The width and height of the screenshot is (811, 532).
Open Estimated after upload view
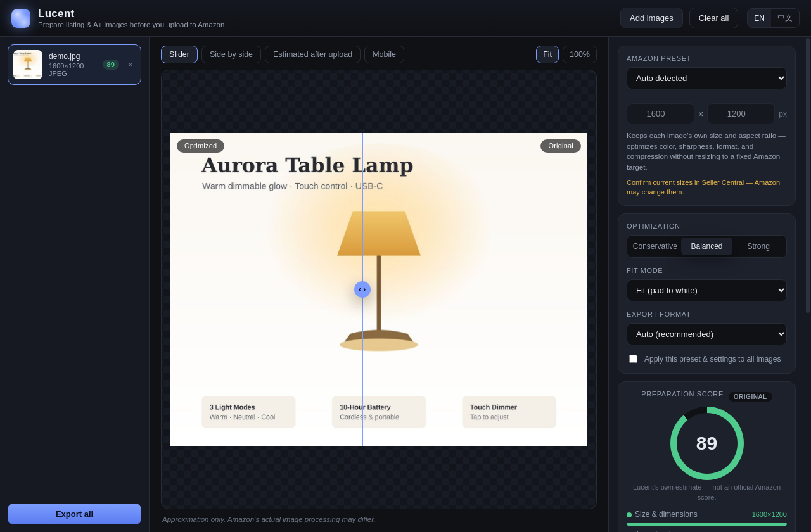[x=312, y=54]
